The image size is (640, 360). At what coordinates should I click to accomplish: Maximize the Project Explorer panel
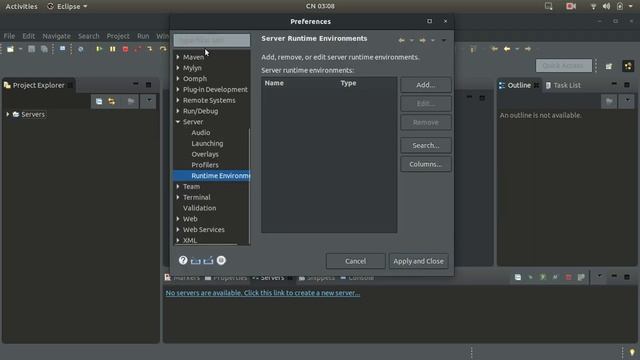pos(149,85)
